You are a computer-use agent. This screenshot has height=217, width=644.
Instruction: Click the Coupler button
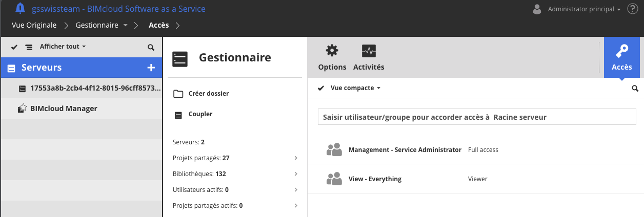[x=200, y=114]
